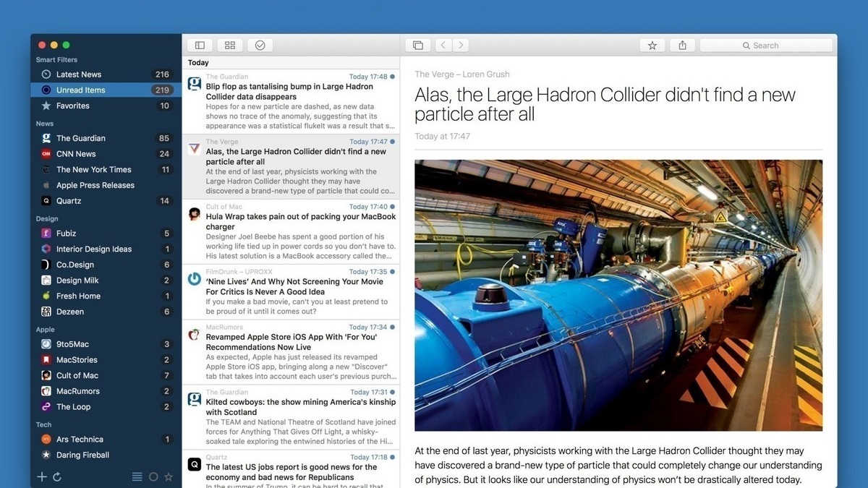
Task: Select Unread Items smart filter
Action: pos(106,90)
